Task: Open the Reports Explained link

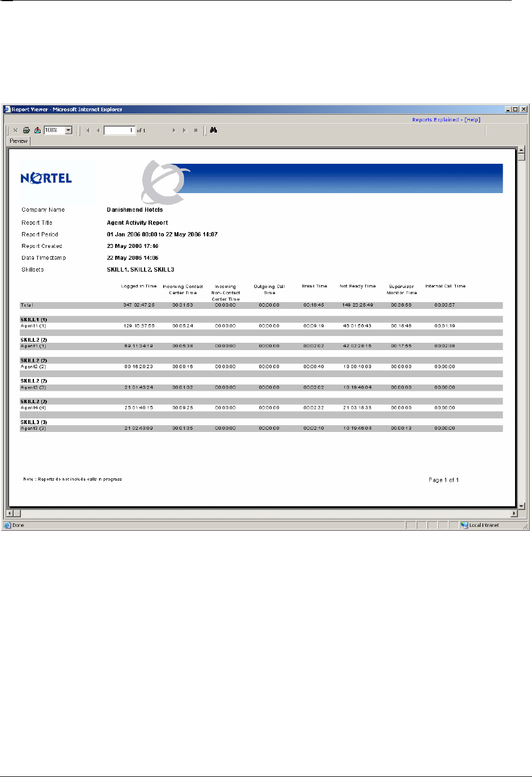Action: (x=435, y=120)
